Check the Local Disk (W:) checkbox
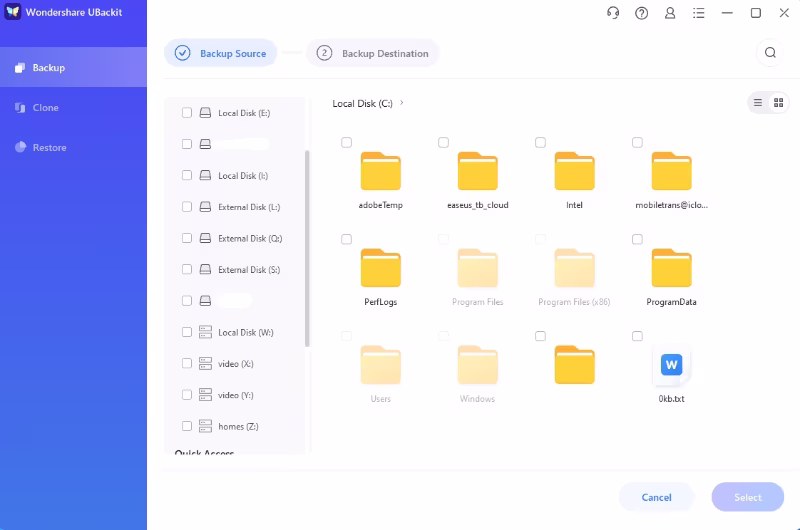The height and width of the screenshot is (530, 800). pyautogui.click(x=187, y=332)
